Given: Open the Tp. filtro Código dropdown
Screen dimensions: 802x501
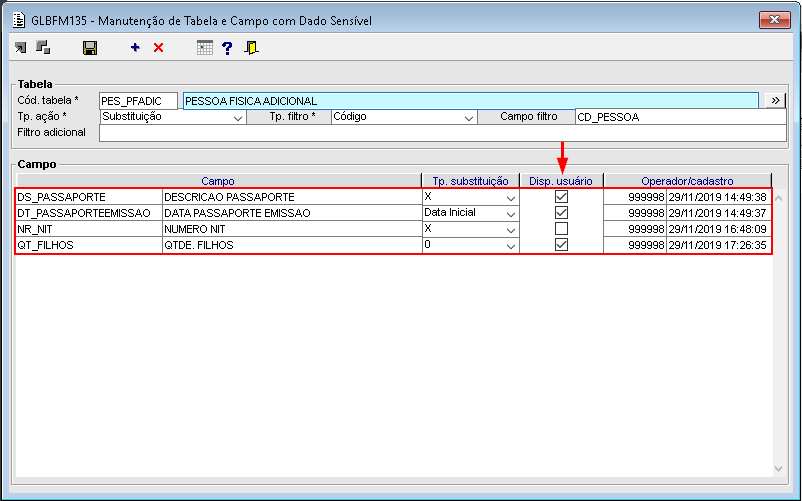Looking at the screenshot, I should (x=469, y=118).
